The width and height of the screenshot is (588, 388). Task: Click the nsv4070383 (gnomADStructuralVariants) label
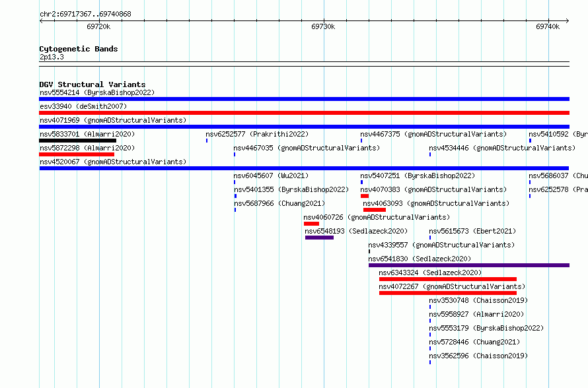(433, 189)
